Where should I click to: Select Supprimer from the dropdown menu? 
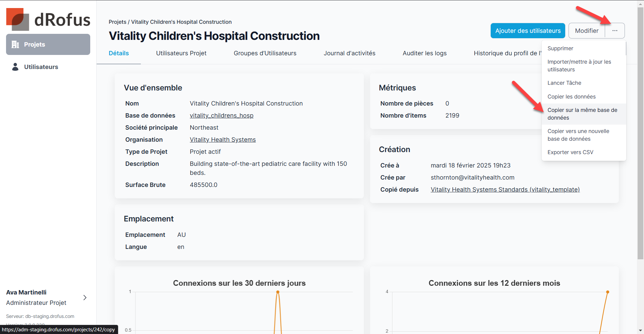(x=560, y=49)
